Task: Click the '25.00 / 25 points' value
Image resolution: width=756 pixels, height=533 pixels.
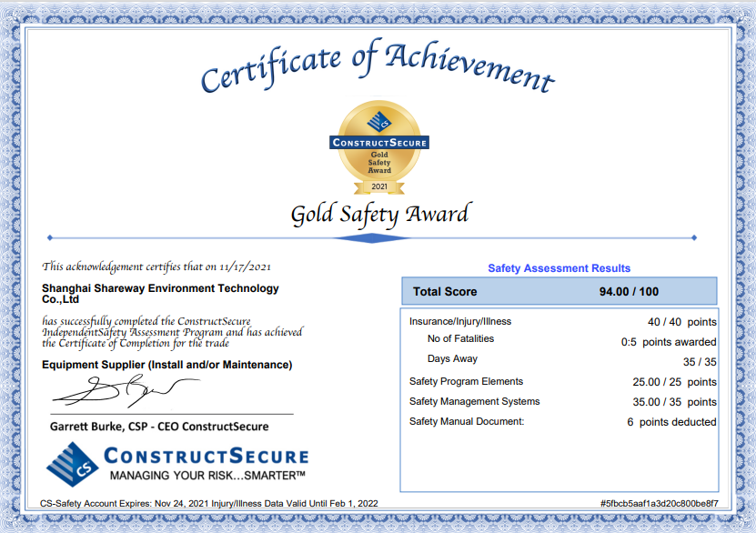Action: click(x=674, y=382)
